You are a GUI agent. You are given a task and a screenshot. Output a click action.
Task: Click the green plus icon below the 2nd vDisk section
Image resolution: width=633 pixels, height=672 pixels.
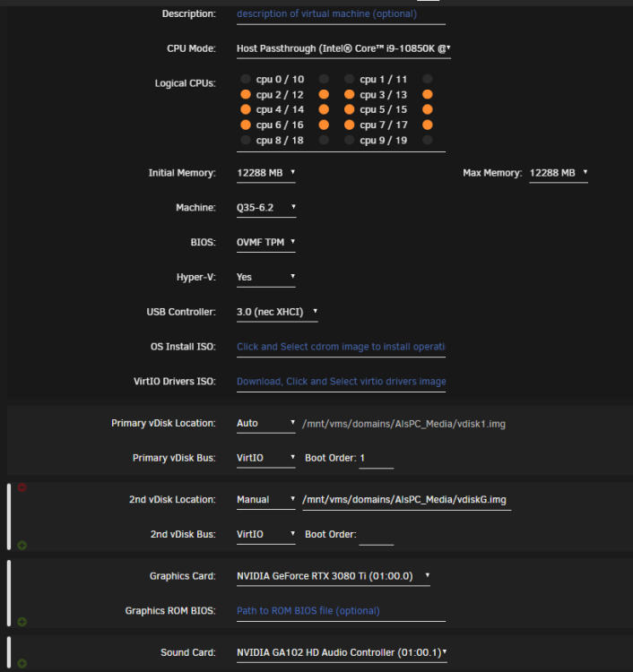(22, 545)
